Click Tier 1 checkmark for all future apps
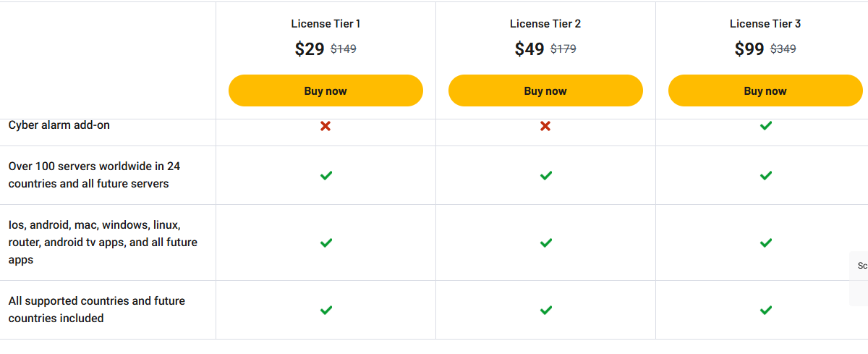This screenshot has height=354, width=868. point(326,243)
